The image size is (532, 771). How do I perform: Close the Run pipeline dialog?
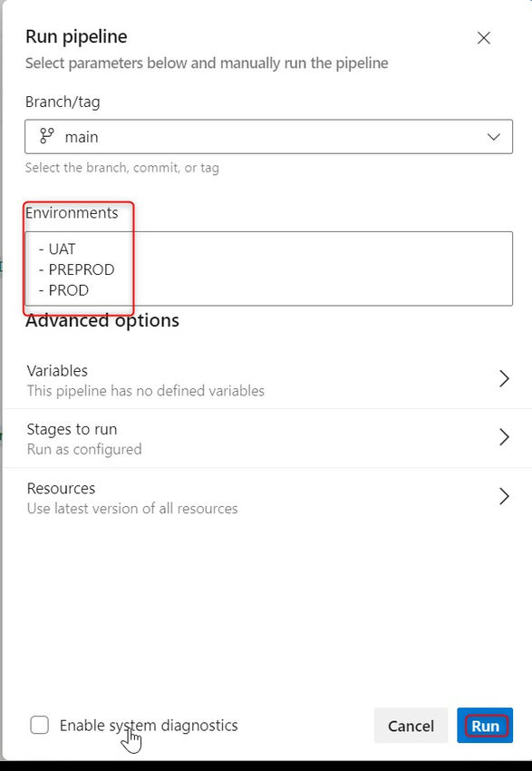click(x=484, y=38)
